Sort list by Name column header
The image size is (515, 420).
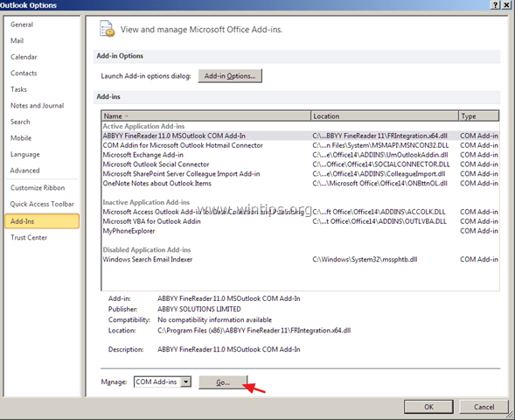[206, 116]
